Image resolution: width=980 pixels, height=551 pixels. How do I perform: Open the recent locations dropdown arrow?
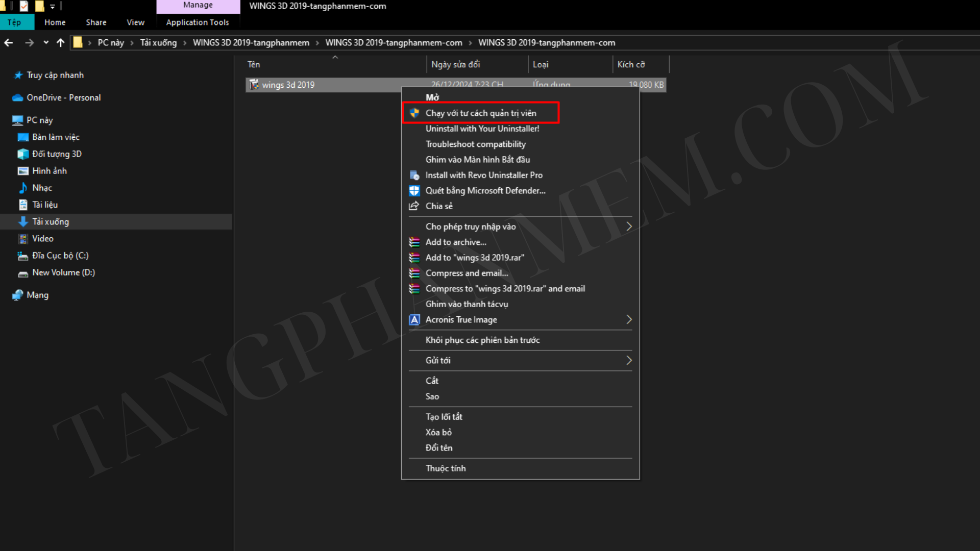tap(46, 43)
